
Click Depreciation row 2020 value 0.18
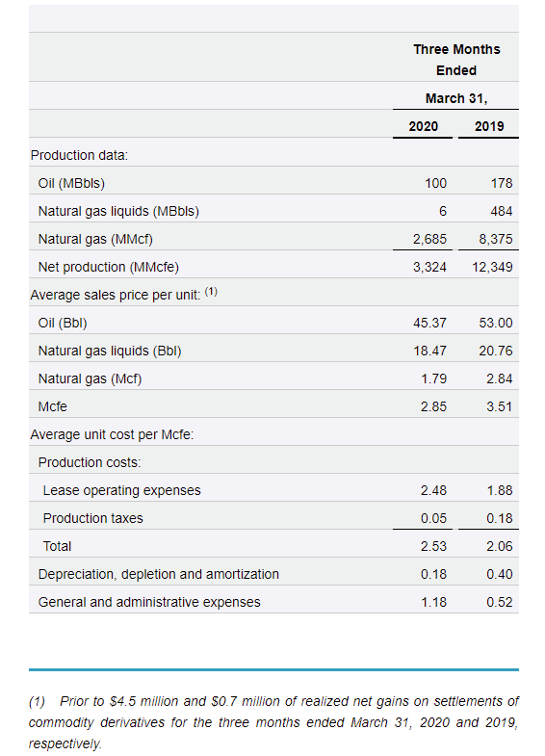433,575
